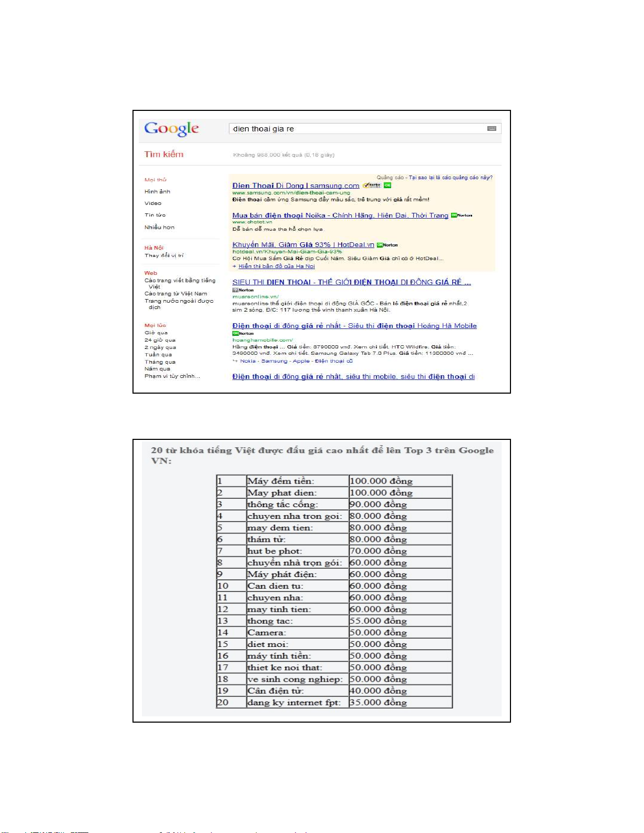Click green OK badge next to samsung.com ad
644x833 pixels.
click(x=387, y=185)
